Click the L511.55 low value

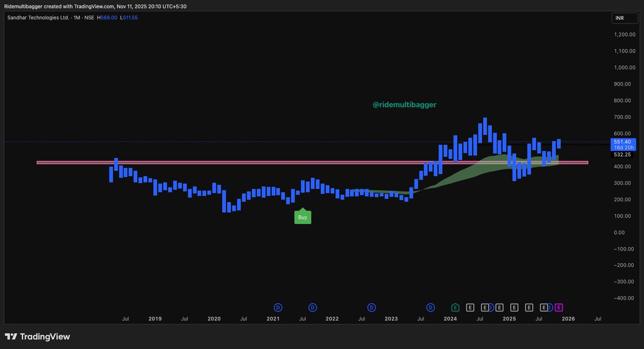tap(130, 17)
